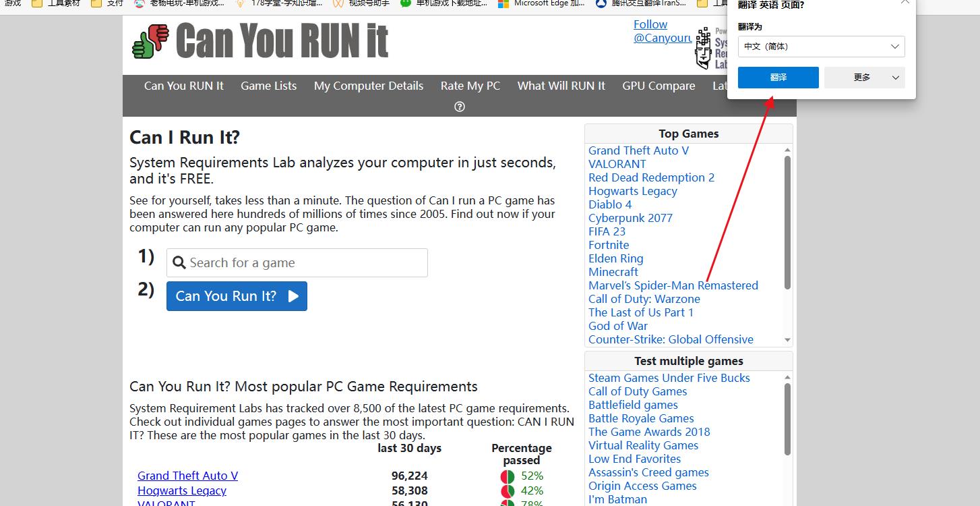The width and height of the screenshot is (980, 506).
Task: Open Steam Games Under Five Bucks link
Action: pyautogui.click(x=669, y=378)
